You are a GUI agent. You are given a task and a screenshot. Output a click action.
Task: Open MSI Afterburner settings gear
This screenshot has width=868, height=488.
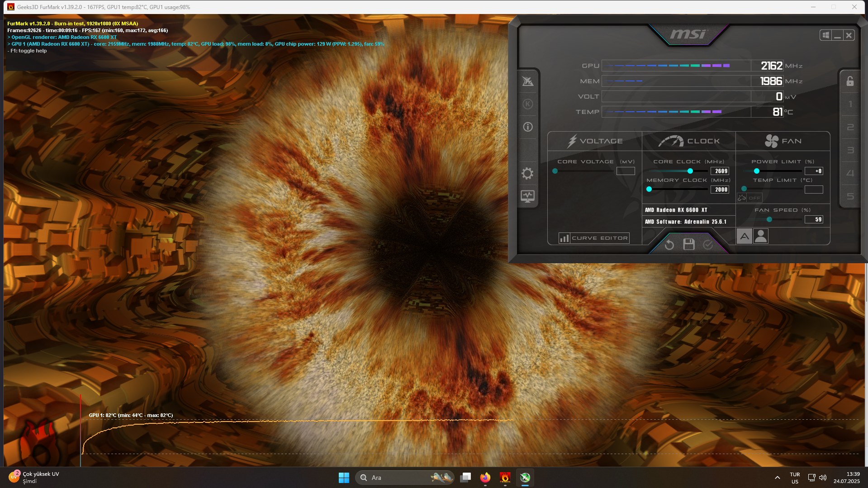(527, 174)
